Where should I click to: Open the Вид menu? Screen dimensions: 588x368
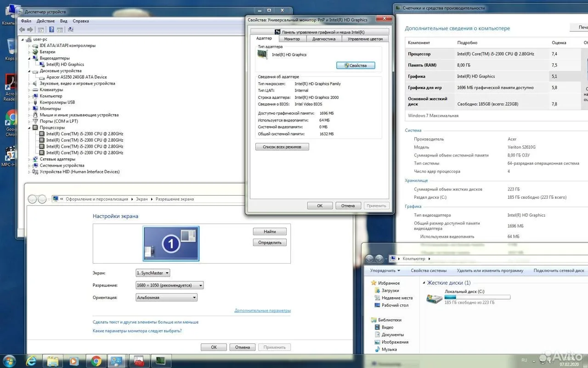click(64, 21)
